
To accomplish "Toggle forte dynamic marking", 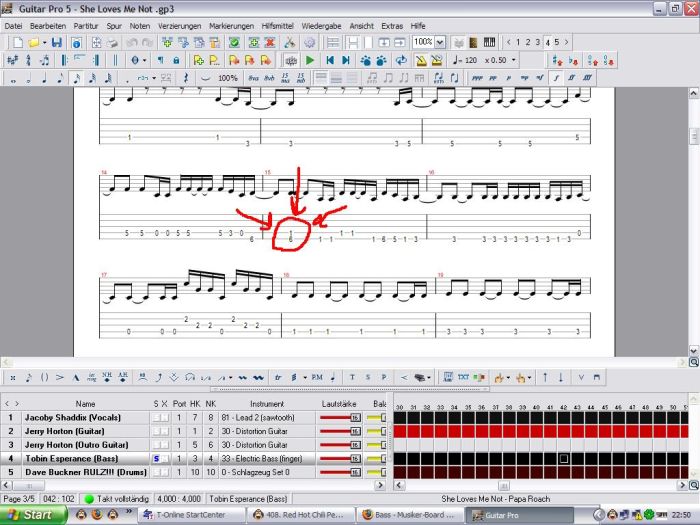I will [556, 79].
